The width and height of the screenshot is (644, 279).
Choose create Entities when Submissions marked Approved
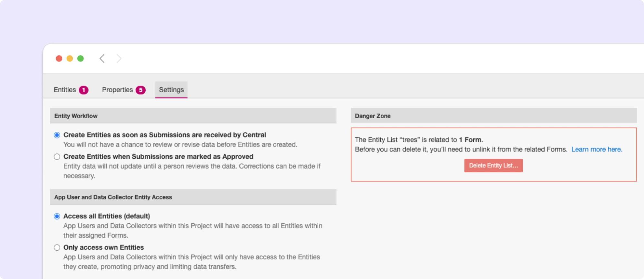(57, 157)
